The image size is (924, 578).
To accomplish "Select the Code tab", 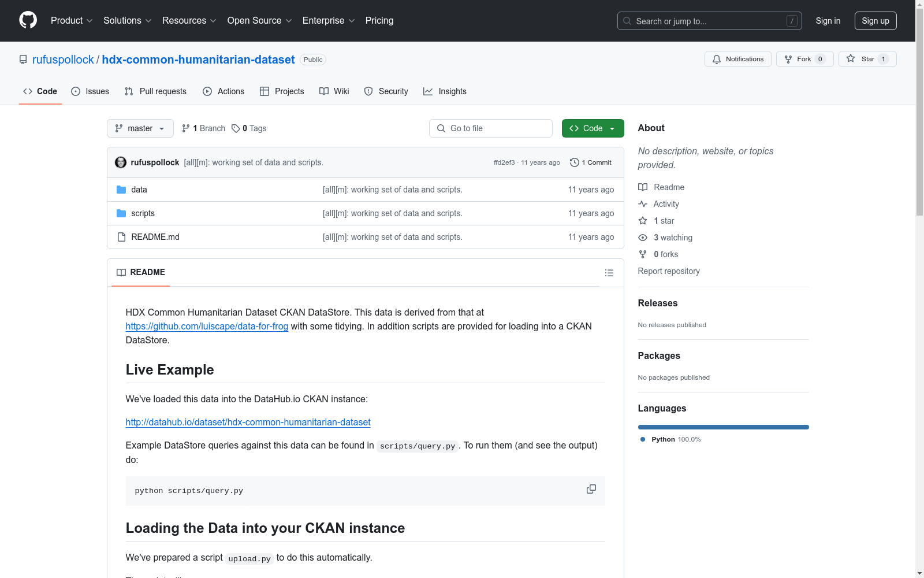I will [x=40, y=91].
